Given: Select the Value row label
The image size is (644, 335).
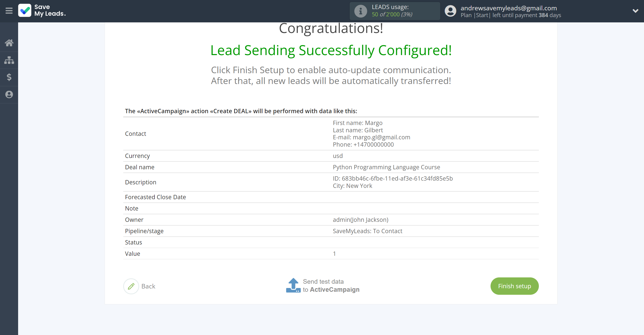Looking at the screenshot, I should click(132, 254).
